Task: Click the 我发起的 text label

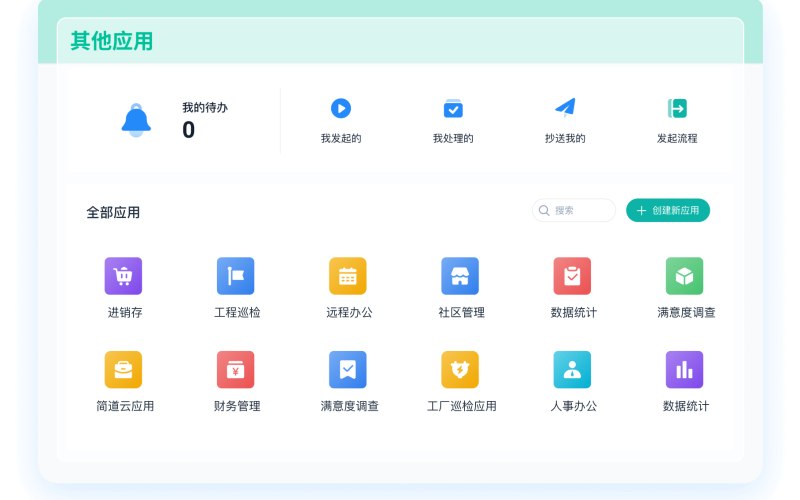Action: point(341,138)
